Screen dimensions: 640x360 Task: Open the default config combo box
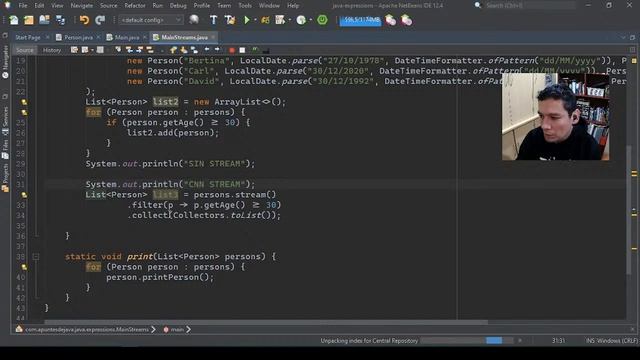point(151,20)
